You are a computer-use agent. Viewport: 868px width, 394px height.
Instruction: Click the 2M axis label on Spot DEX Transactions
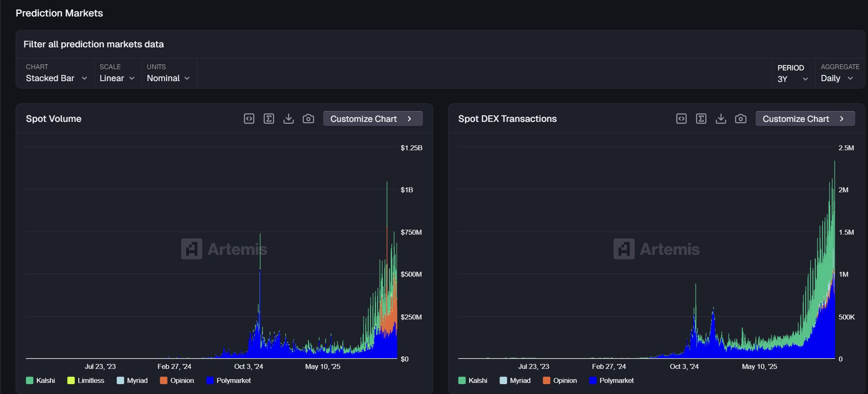[843, 190]
